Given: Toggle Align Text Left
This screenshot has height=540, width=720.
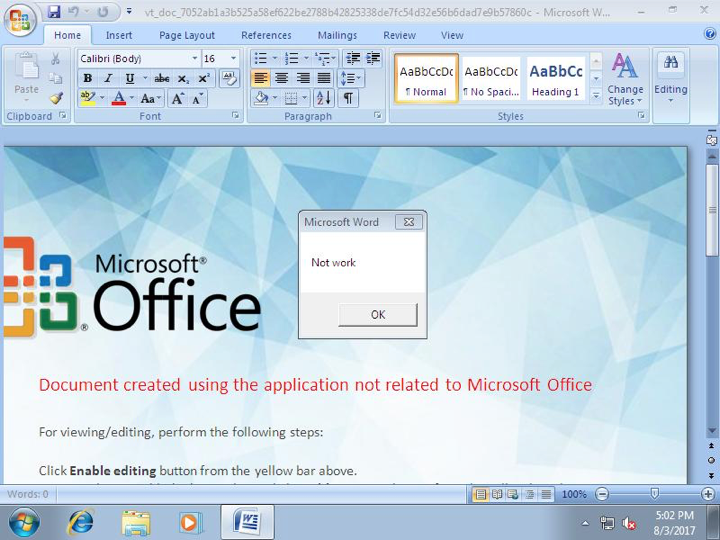Looking at the screenshot, I should [x=260, y=79].
